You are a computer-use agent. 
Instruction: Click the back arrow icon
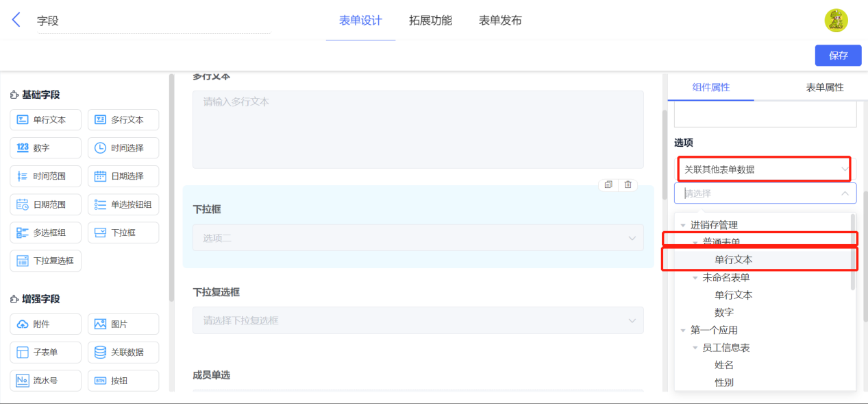(16, 20)
